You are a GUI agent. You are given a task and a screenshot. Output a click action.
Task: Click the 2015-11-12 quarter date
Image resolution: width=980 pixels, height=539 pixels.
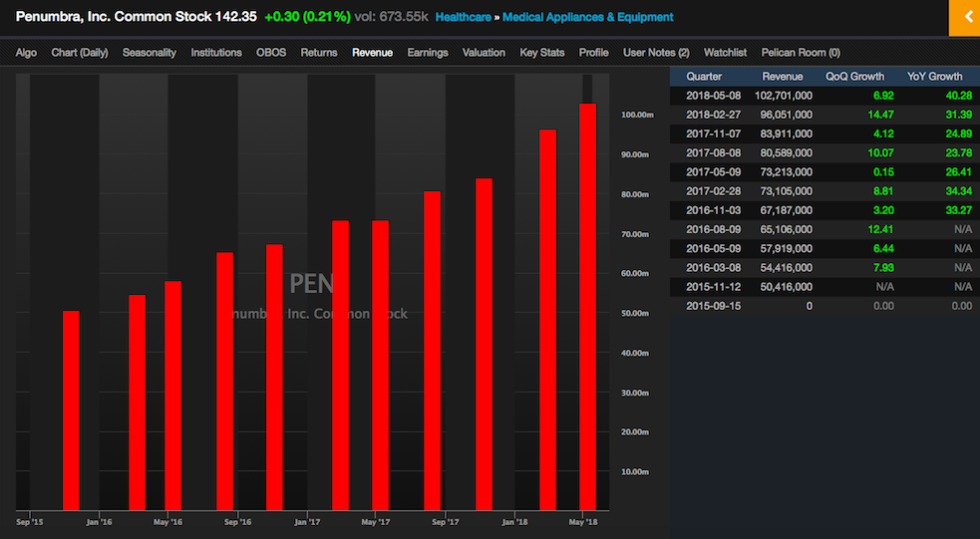point(713,287)
